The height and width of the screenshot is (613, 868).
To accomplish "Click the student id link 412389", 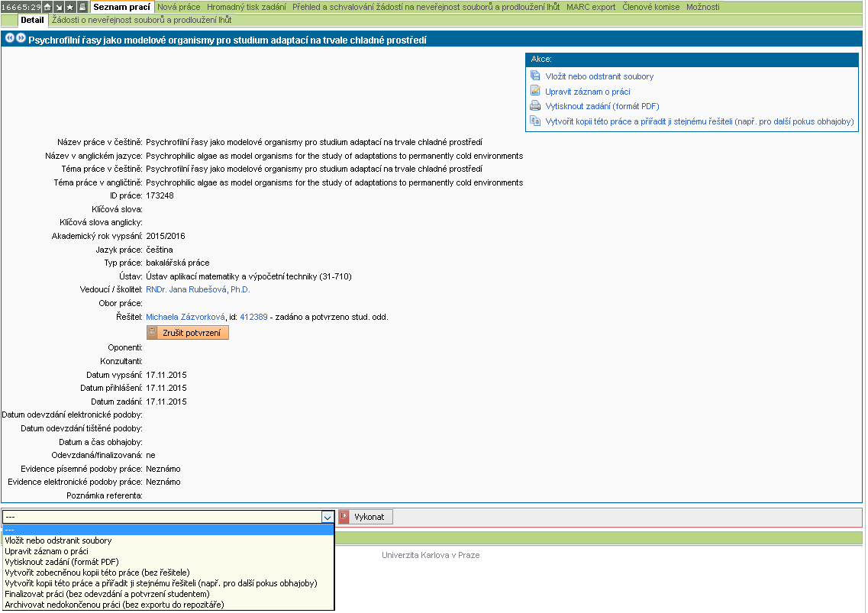I will tap(253, 317).
